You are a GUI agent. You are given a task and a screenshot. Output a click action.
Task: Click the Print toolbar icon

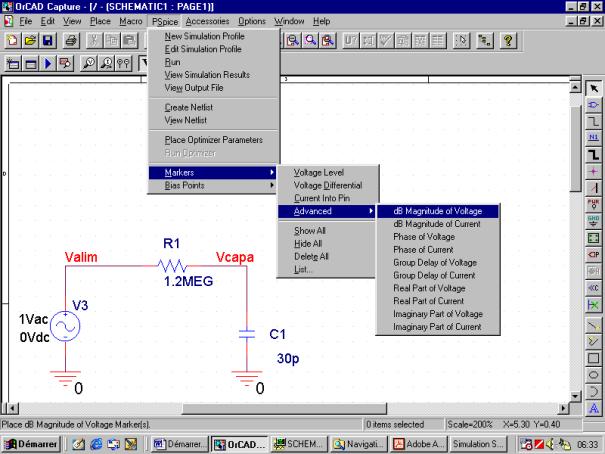[71, 41]
